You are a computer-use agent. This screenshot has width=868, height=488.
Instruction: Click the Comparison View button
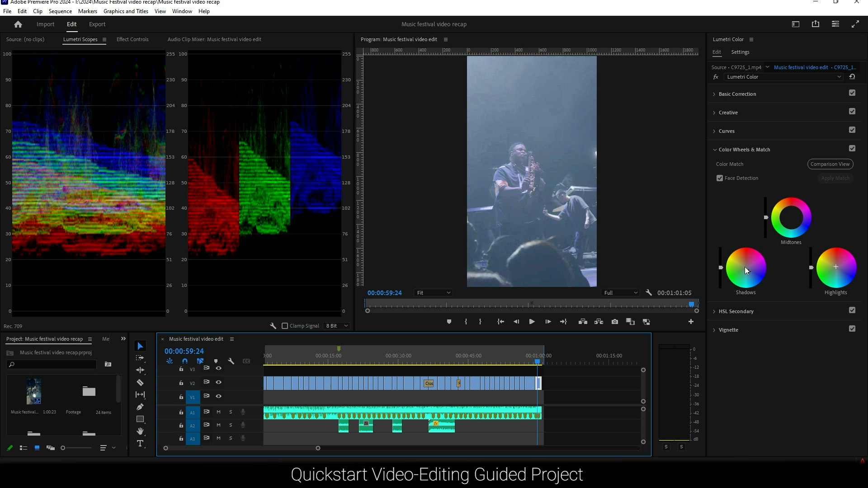pos(830,164)
